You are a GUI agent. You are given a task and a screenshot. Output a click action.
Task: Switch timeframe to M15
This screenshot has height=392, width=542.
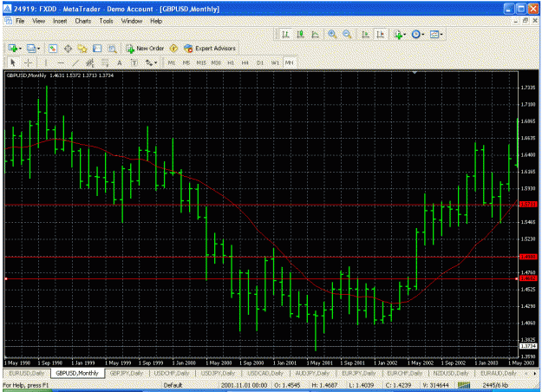[201, 62]
